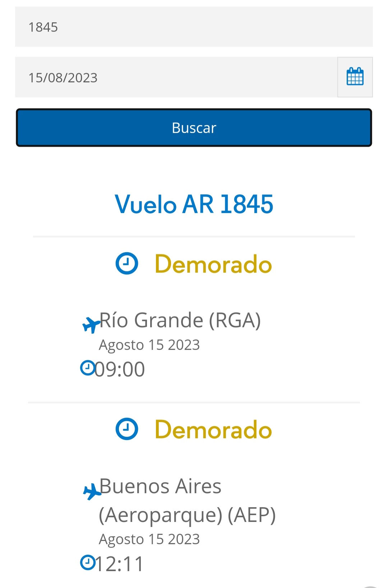Screen dimensions: 388x588
Task: Click the first Demorado status label
Action: point(213,264)
